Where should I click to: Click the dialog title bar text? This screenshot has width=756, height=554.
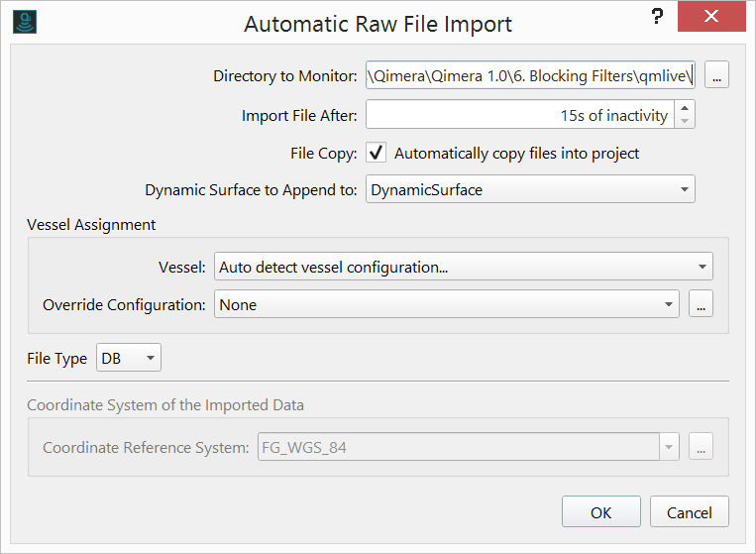click(378, 22)
